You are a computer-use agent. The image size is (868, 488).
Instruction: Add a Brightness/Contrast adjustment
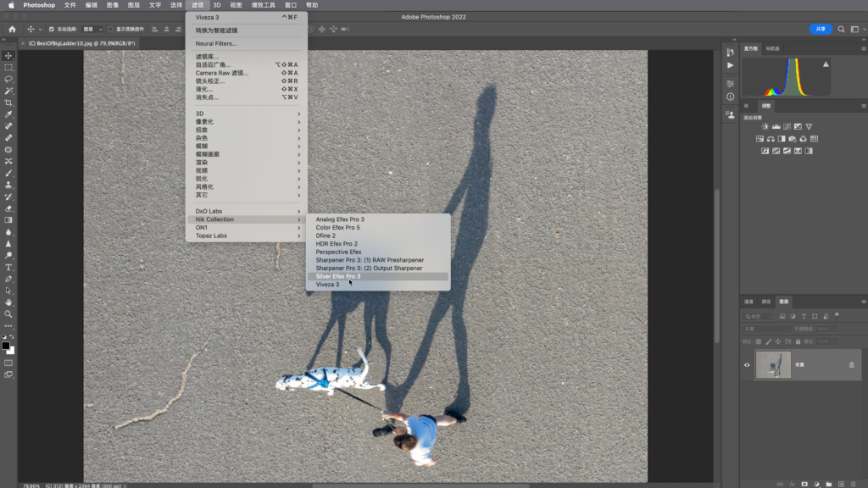tap(765, 127)
